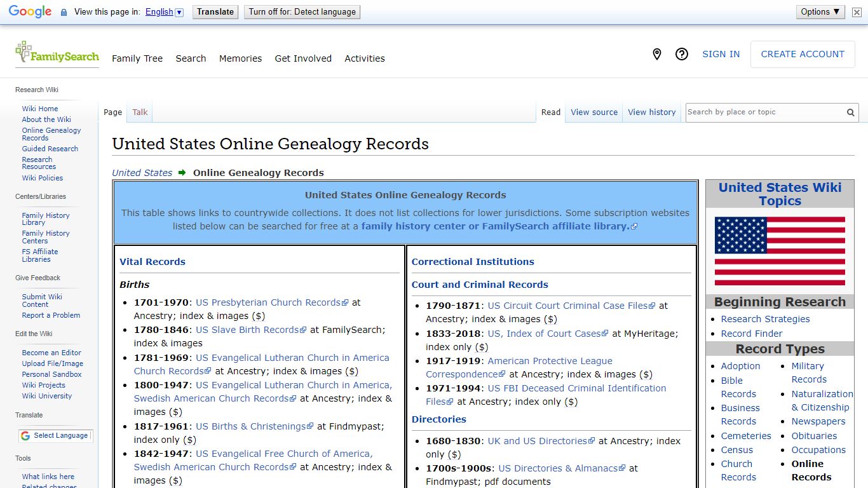The height and width of the screenshot is (488, 868).
Task: Open FS Affiliate Libraries link
Action: 40,255
